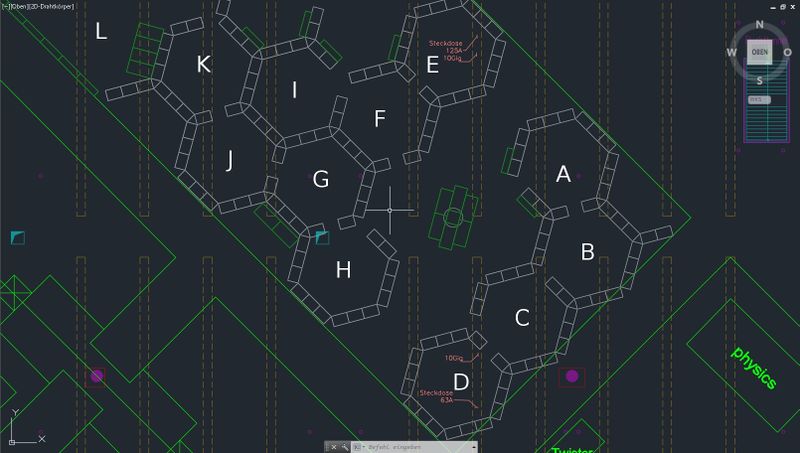This screenshot has height=453, width=800.
Task: Open the [-] viewport controls menu
Action: click(6, 6)
